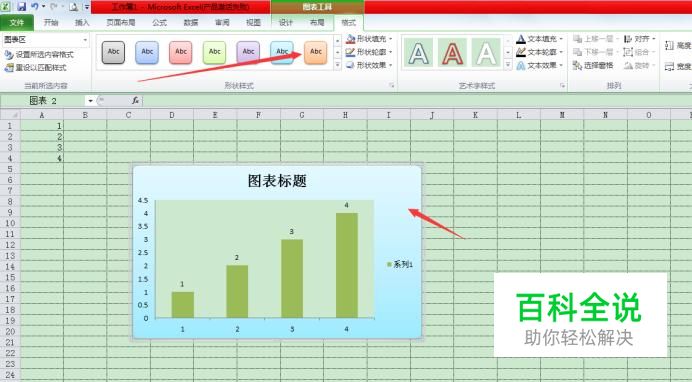Switch to the 页面布局 (Page Layout) tab
The height and width of the screenshot is (382, 692).
click(x=121, y=22)
